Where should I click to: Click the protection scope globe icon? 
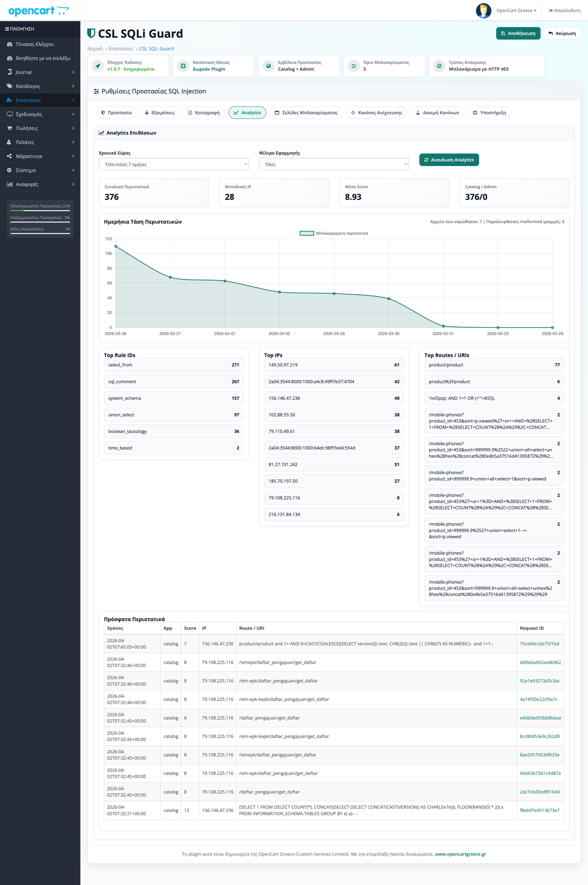click(268, 66)
